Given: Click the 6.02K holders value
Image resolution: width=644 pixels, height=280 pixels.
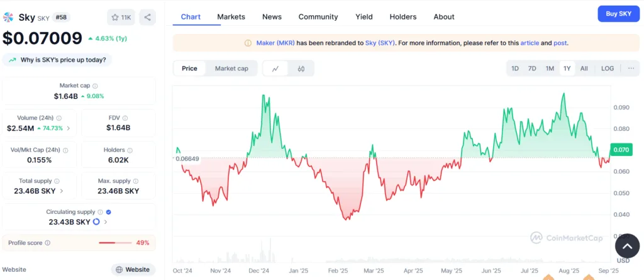Looking at the screenshot, I should (x=118, y=160).
